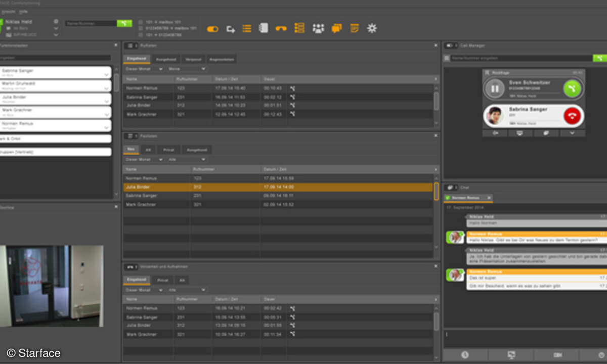Call back Normen Remus in Ruflisten row

pyautogui.click(x=292, y=88)
